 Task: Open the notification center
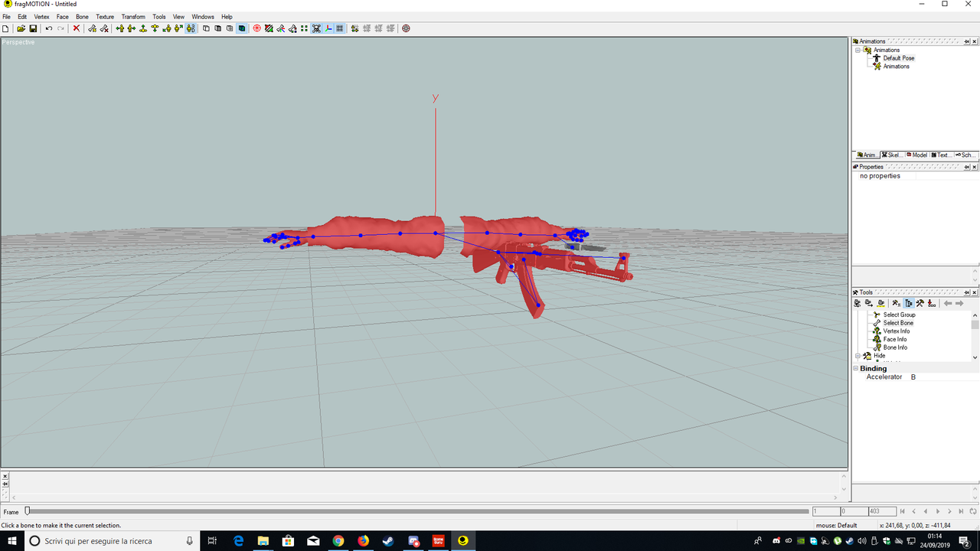(x=964, y=541)
